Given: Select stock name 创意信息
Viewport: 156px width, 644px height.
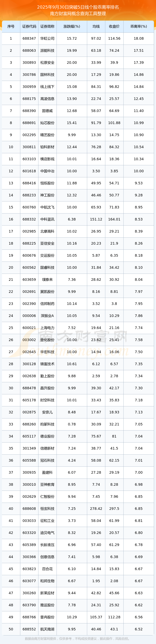Looking at the screenshot, I should [47, 557].
